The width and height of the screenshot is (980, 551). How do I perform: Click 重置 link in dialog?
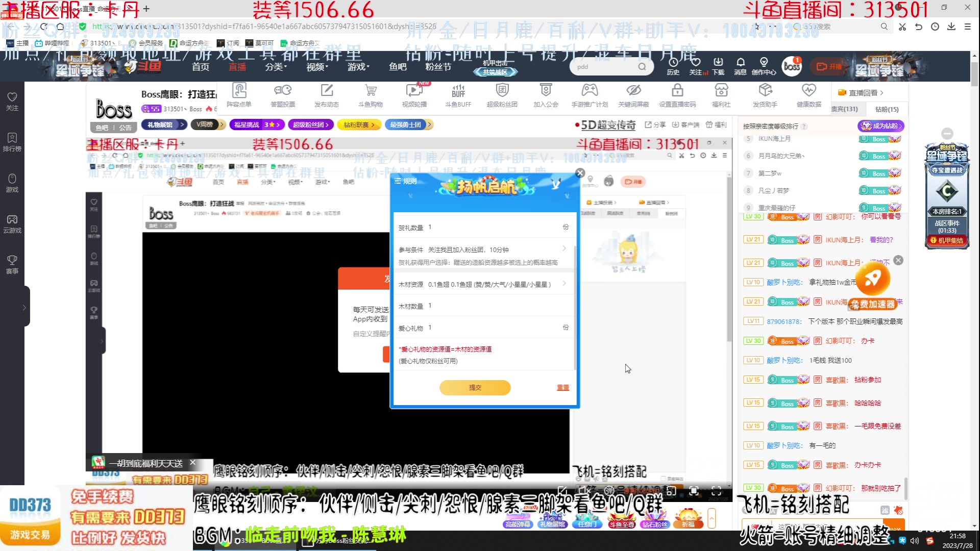pyautogui.click(x=563, y=388)
